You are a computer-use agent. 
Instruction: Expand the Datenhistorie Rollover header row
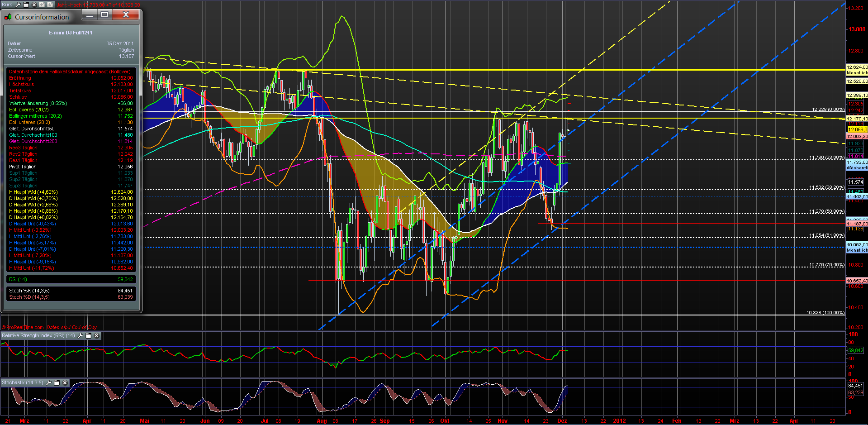coord(70,72)
